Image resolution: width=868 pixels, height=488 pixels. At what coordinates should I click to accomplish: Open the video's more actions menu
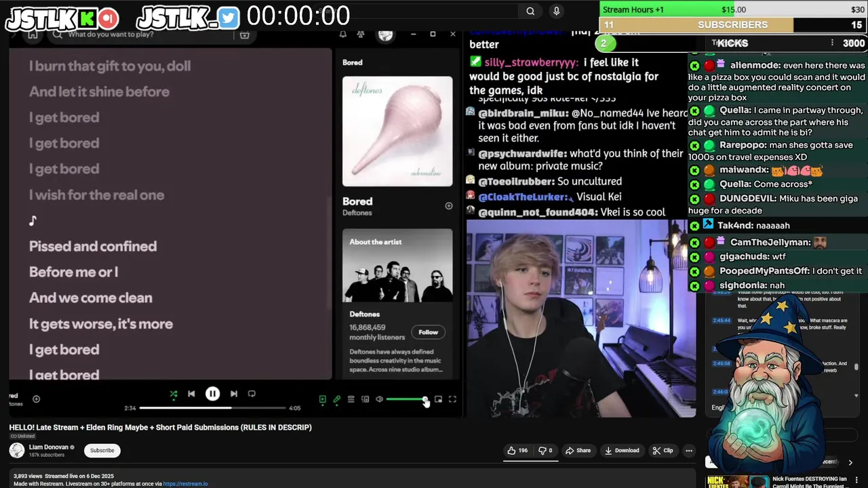(x=689, y=451)
